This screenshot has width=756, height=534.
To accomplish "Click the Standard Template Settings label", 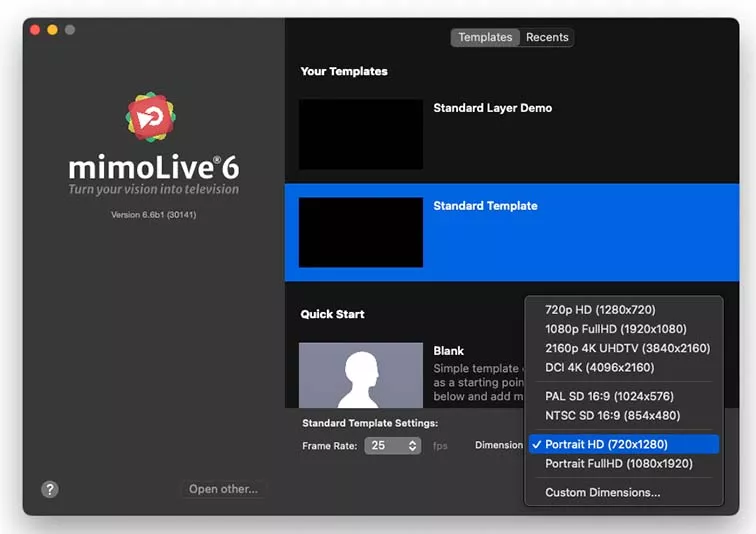I will click(x=370, y=423).
